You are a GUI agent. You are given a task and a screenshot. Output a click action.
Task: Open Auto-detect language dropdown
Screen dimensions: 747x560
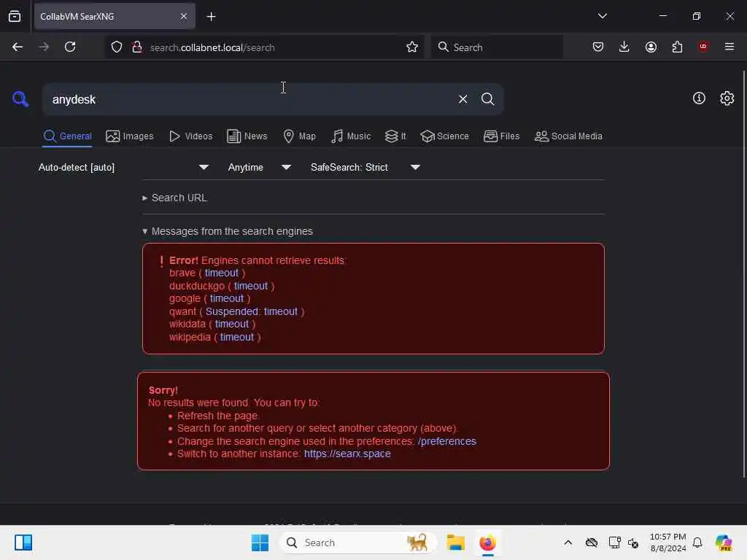click(124, 167)
